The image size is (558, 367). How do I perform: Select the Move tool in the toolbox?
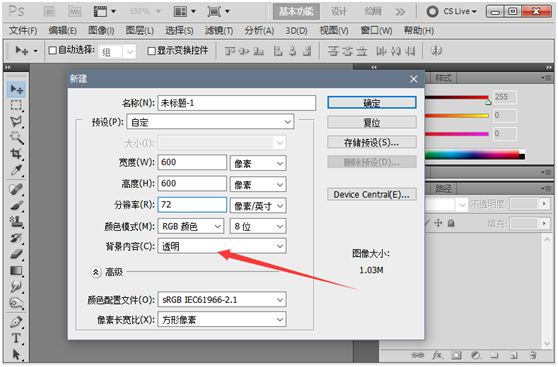click(x=16, y=89)
